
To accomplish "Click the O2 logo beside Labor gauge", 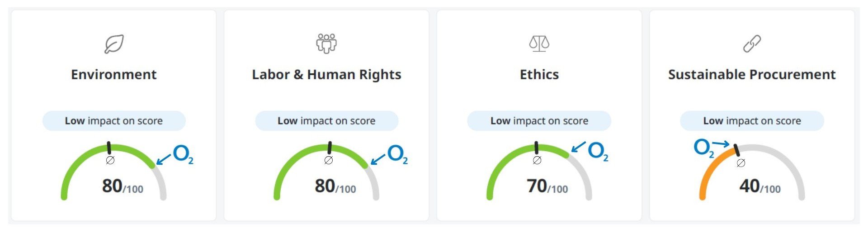I will (x=397, y=155).
